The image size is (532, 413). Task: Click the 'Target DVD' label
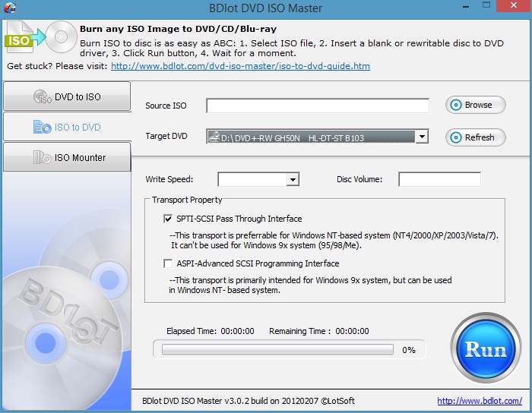coord(166,136)
